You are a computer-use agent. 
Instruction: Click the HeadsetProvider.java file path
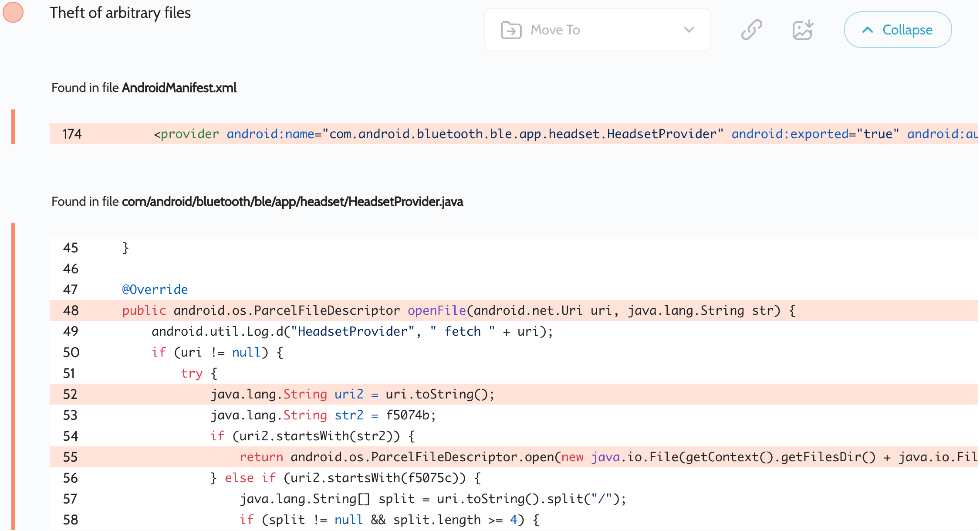click(292, 201)
